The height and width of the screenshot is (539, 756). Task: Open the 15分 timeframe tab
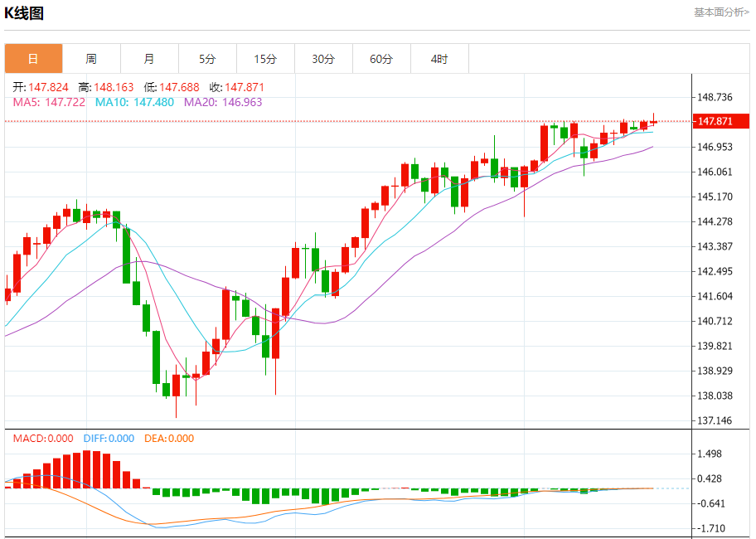[x=265, y=59]
